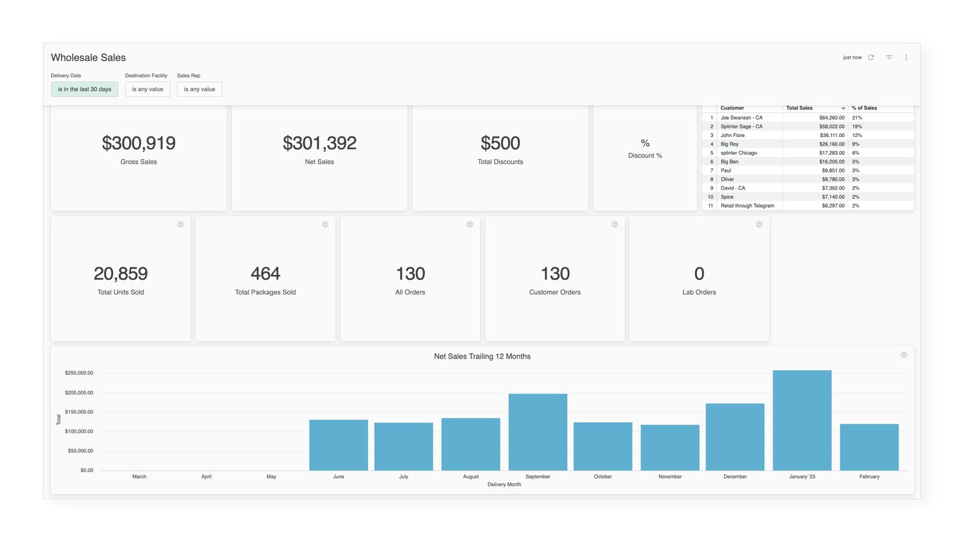Screen dimensions: 980x551
Task: Click the globe icon on the Net Sales chart
Action: click(903, 354)
